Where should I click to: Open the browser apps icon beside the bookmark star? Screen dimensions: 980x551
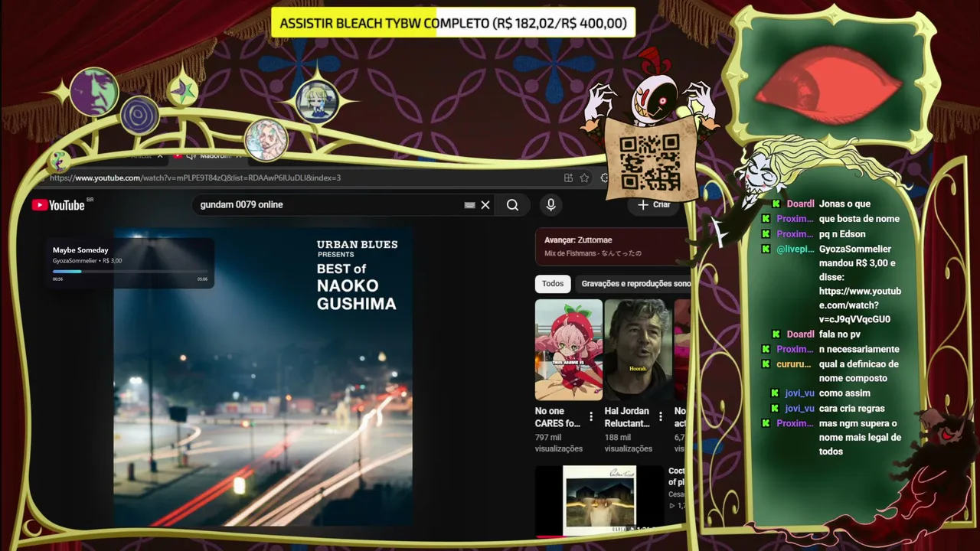coord(568,178)
